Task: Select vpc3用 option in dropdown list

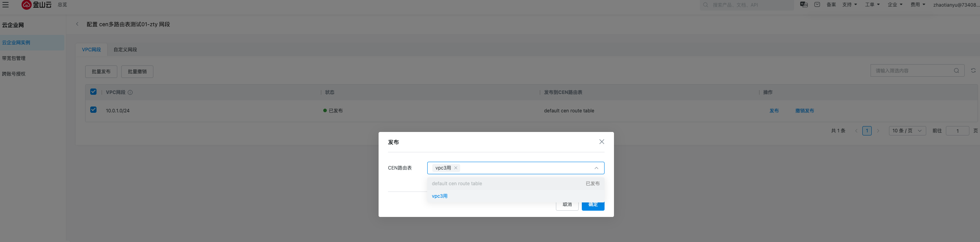Action: tap(440, 196)
